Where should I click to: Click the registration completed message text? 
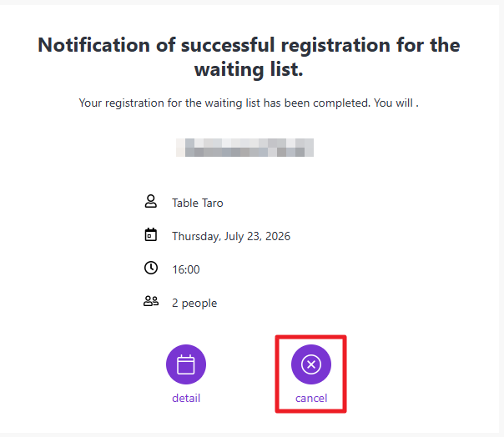[249, 103]
